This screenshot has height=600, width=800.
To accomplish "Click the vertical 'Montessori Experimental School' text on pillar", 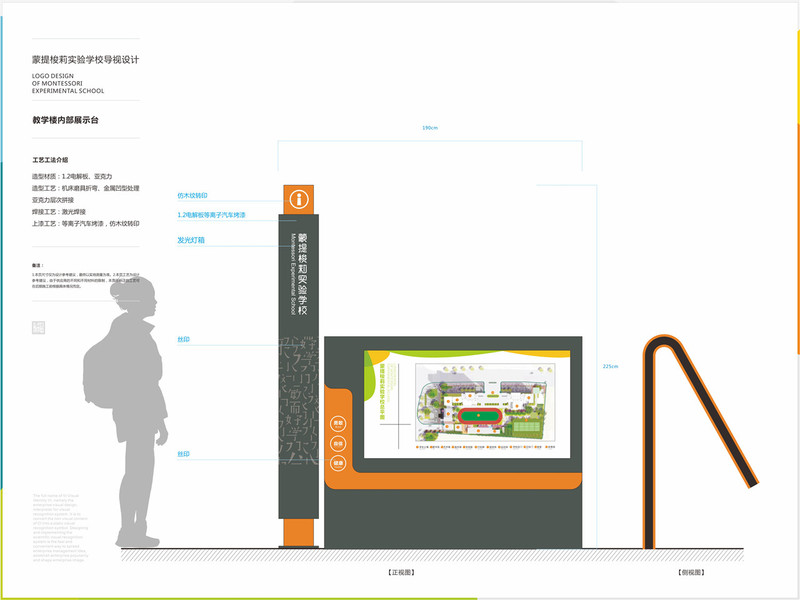I will pyautogui.click(x=293, y=274).
